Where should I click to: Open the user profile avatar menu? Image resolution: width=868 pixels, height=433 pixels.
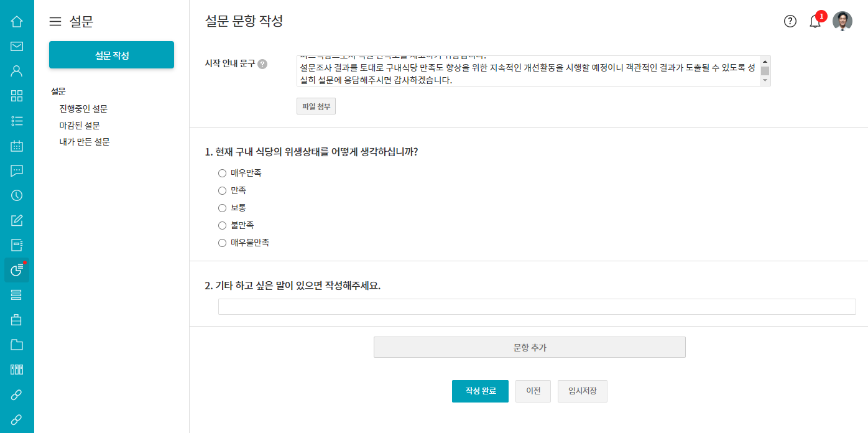tap(843, 21)
